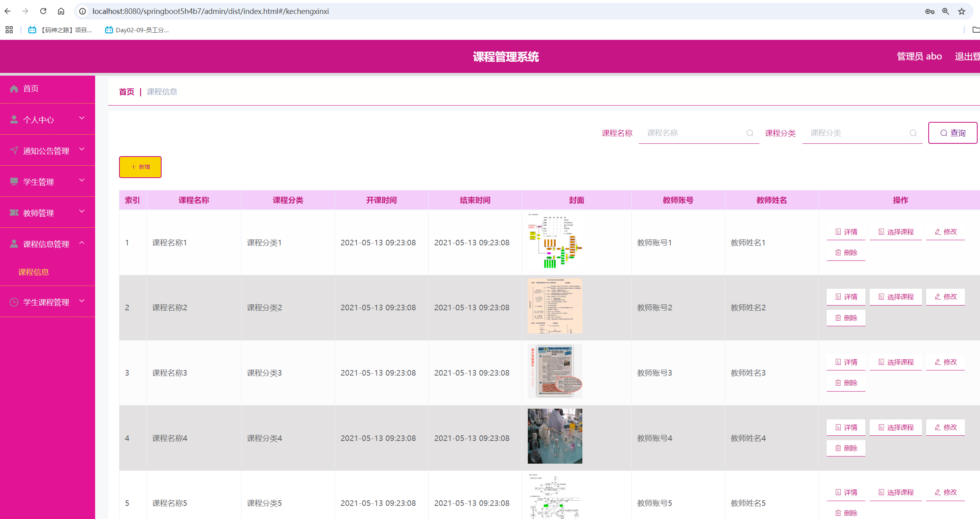Click the 学生管理 monitor icon
Screen dimensions: 980x519
pyautogui.click(x=14, y=181)
